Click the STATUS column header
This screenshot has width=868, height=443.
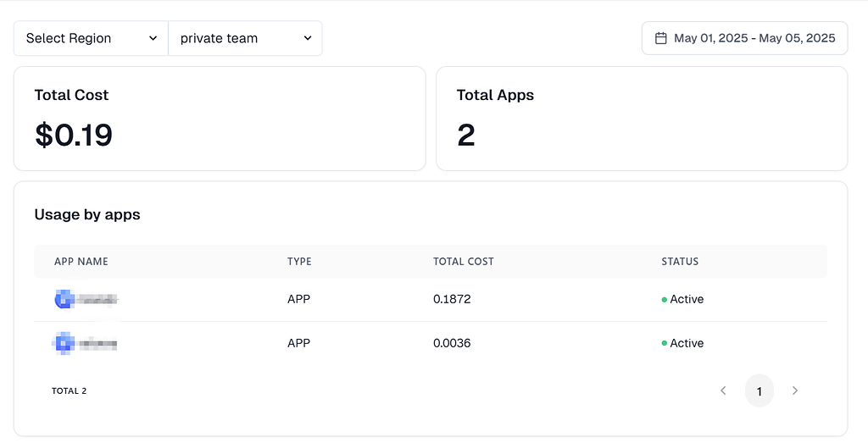pos(680,262)
